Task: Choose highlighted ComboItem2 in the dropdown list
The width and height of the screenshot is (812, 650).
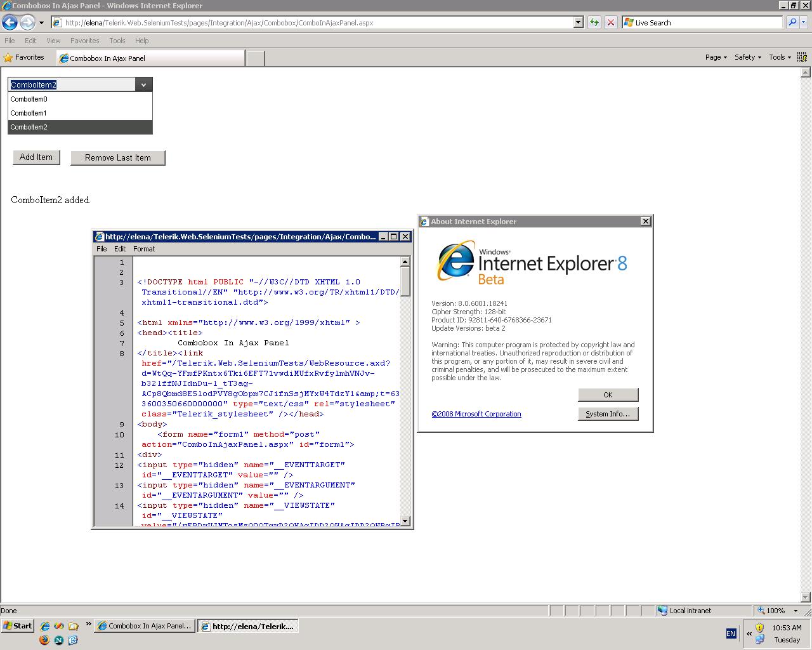Action: pos(80,127)
